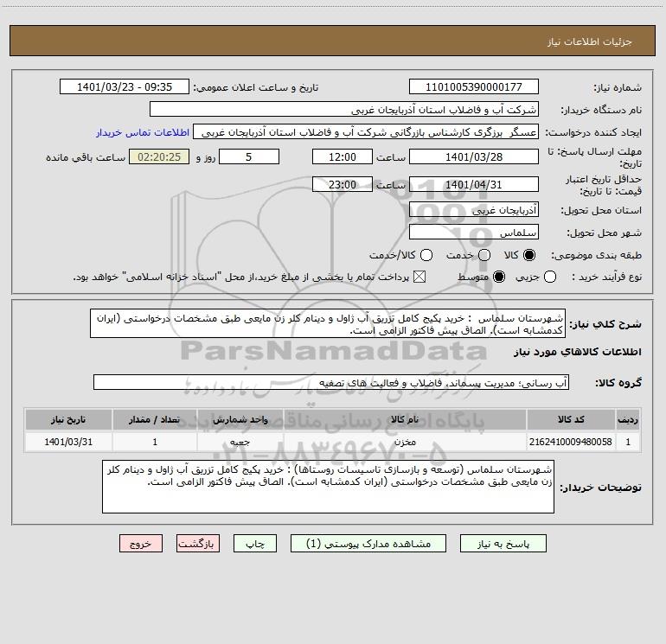Click the شرح کلی نیاز description box

pos(328,324)
